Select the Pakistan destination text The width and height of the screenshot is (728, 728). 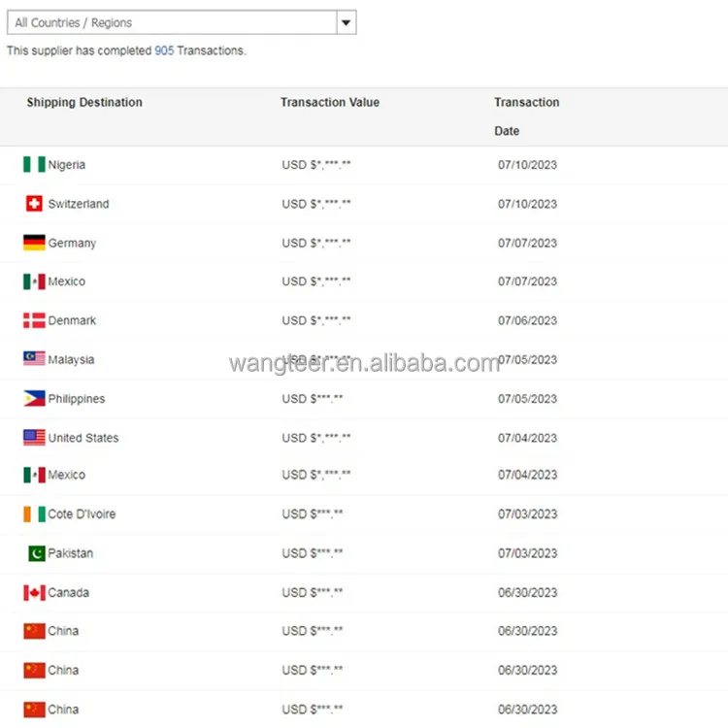(71, 553)
